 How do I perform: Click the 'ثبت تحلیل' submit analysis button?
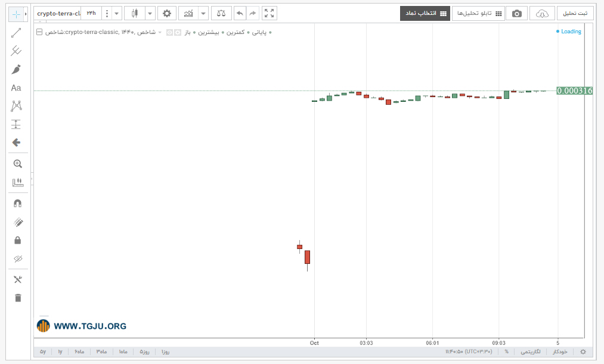[x=575, y=14]
